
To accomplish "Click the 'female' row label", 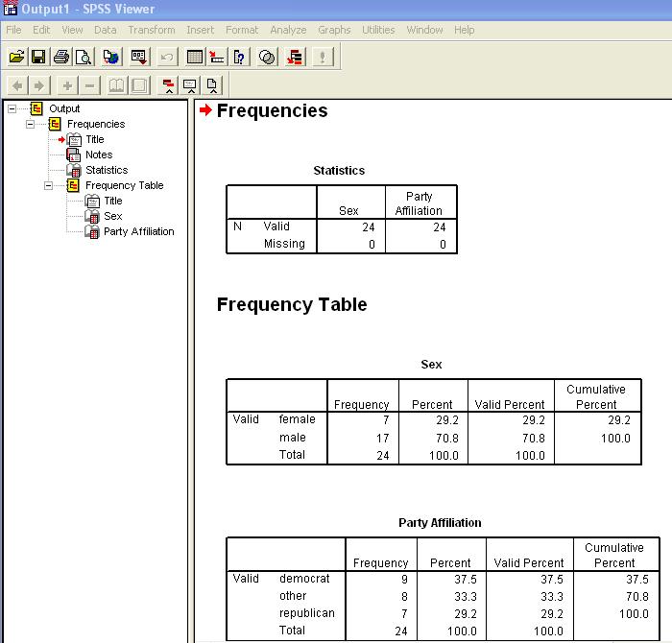I will (x=297, y=419).
